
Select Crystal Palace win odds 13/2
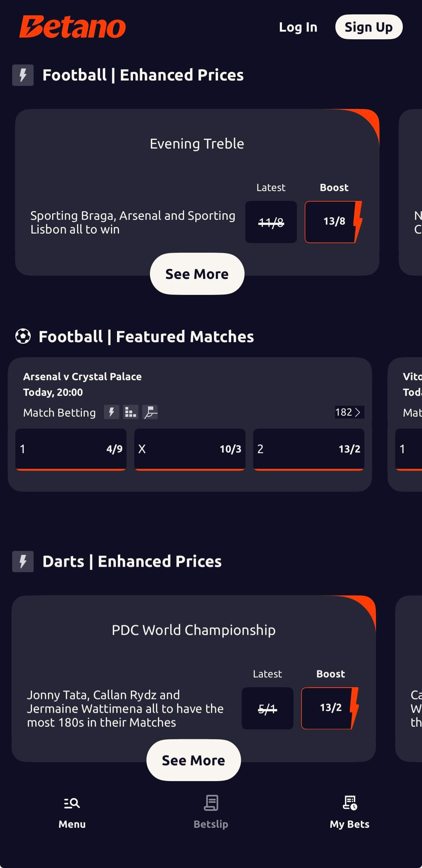point(308,449)
